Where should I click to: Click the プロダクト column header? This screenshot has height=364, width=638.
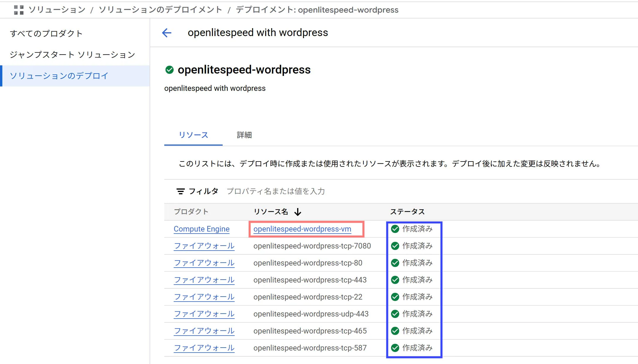tap(191, 212)
